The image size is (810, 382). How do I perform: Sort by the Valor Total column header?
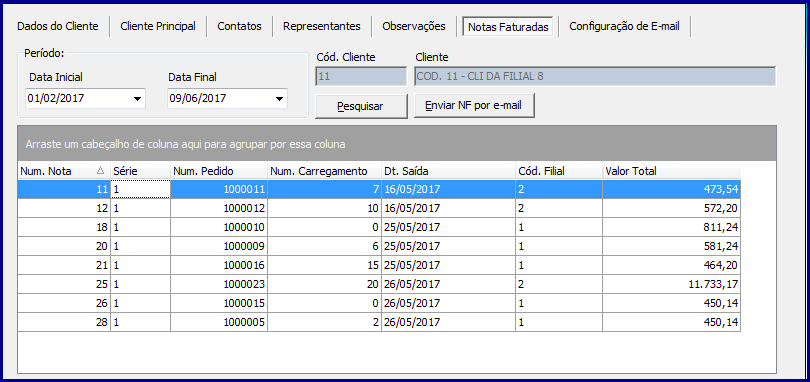coord(672,171)
